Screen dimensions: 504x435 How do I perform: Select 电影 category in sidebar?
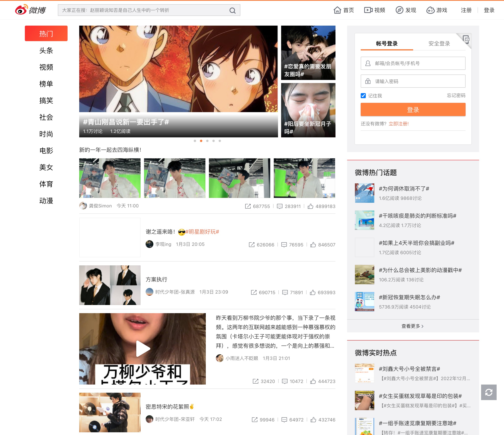pos(46,151)
